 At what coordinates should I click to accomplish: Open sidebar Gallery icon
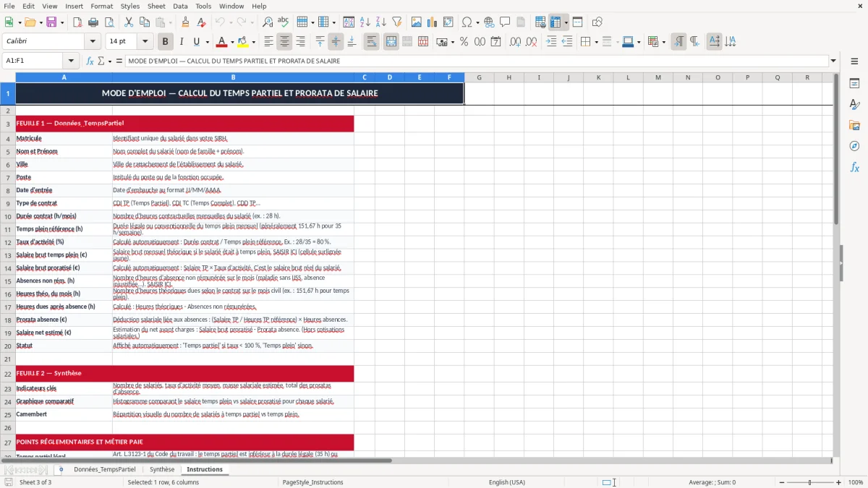click(x=854, y=125)
